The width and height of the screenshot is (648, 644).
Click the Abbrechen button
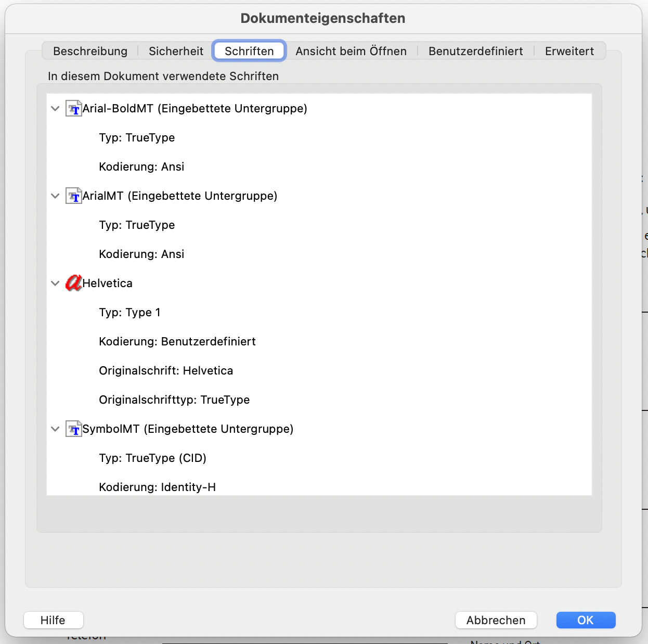(x=496, y=620)
